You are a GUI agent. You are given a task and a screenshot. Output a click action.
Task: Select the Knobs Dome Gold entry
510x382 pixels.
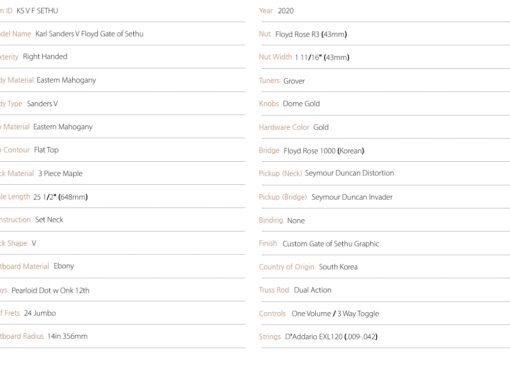[x=289, y=104]
